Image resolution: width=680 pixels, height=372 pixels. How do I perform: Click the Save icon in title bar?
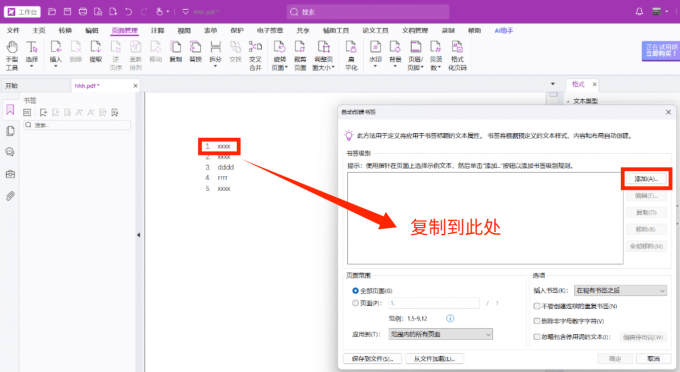click(x=68, y=12)
